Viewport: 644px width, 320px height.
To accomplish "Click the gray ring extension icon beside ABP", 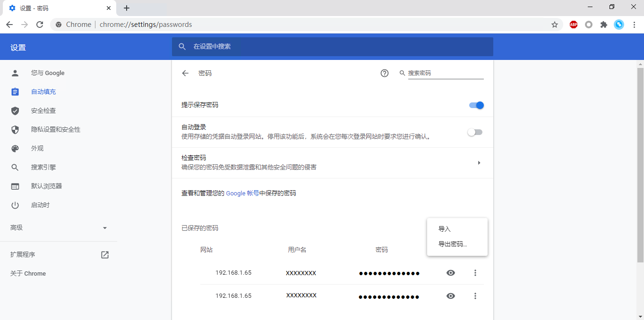I will point(589,25).
